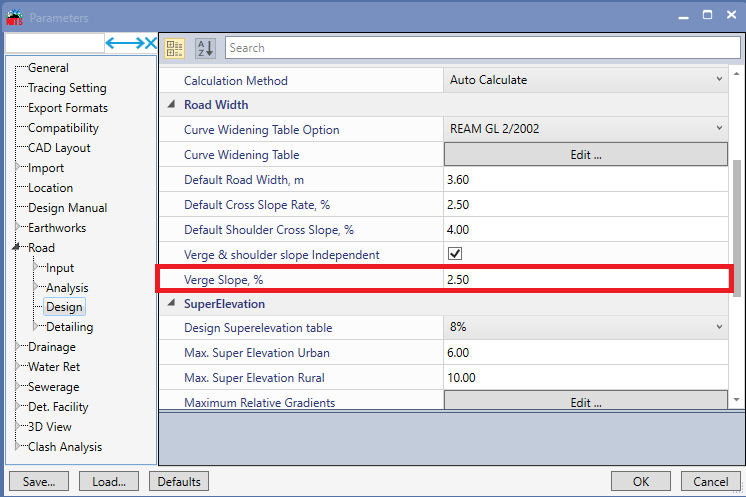Click Edit for Maximum Relative Gradients
The width and height of the screenshot is (746, 497).
586,400
